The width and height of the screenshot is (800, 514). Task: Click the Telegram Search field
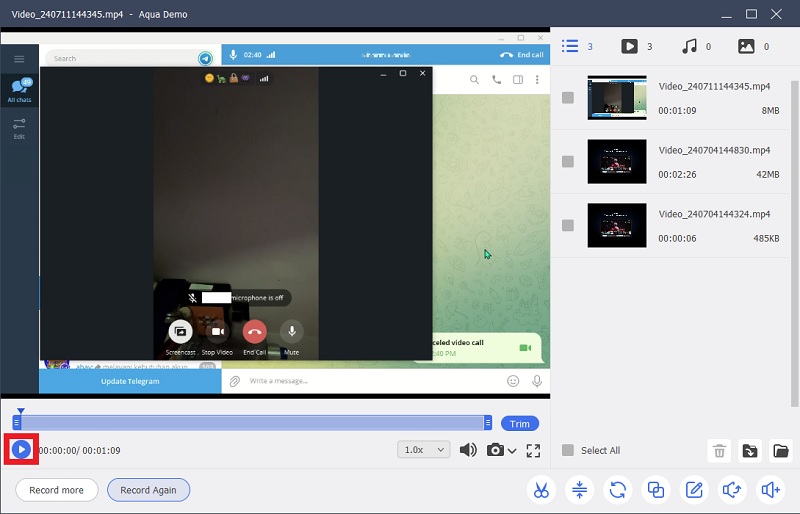pos(121,58)
